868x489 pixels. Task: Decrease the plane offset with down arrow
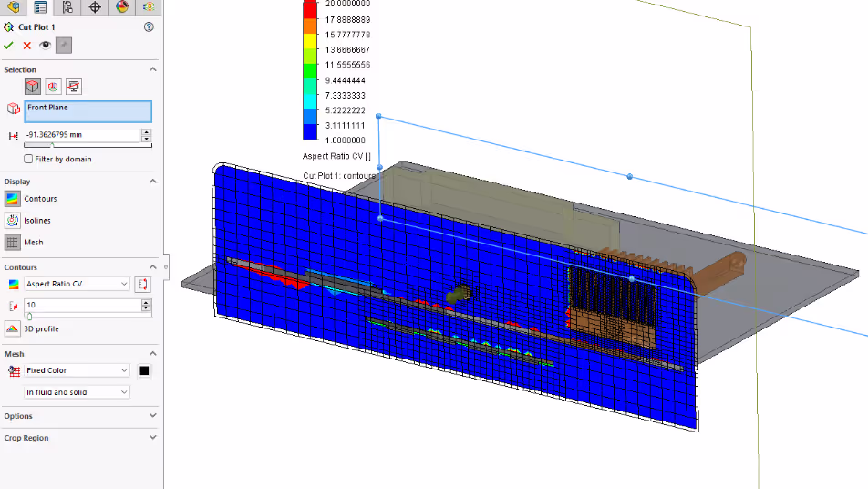click(x=146, y=139)
